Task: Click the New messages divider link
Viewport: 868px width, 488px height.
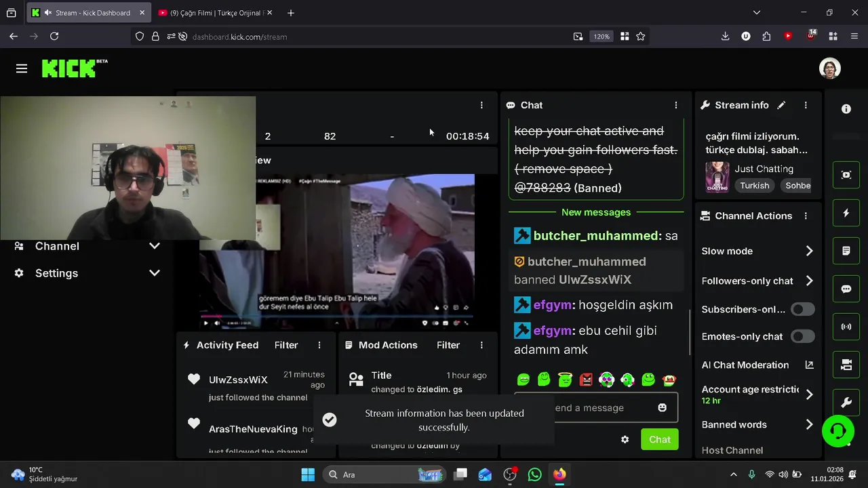Action: [x=596, y=212]
